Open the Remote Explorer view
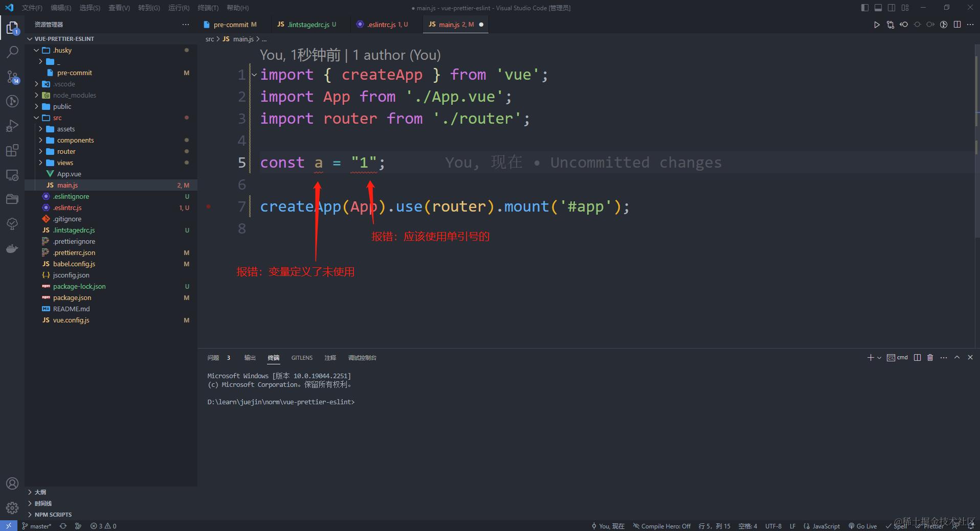Screen dimensions: 980x531 (12, 175)
